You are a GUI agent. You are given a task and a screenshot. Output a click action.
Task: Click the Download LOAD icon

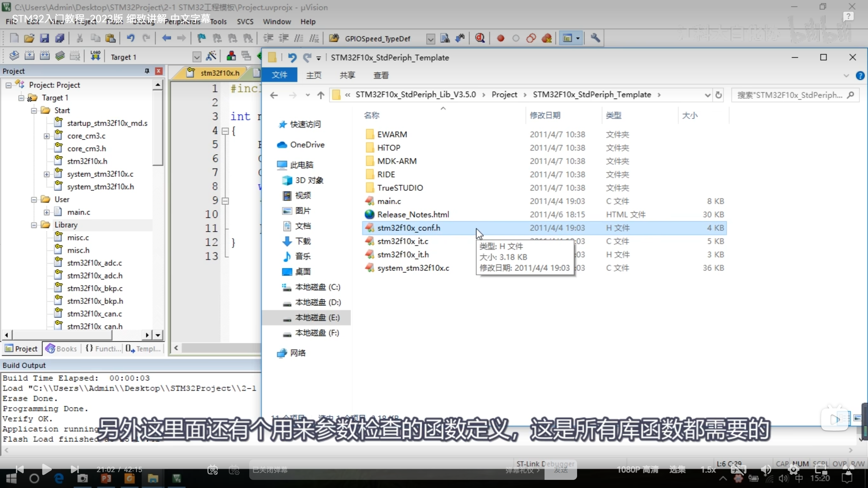click(x=95, y=56)
